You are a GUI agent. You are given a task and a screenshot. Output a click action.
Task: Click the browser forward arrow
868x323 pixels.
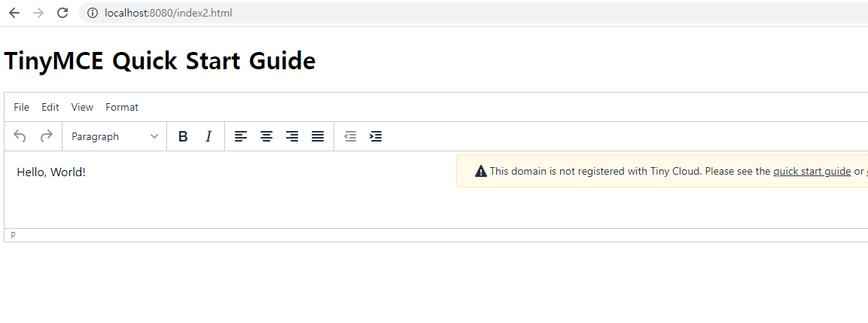(38, 13)
